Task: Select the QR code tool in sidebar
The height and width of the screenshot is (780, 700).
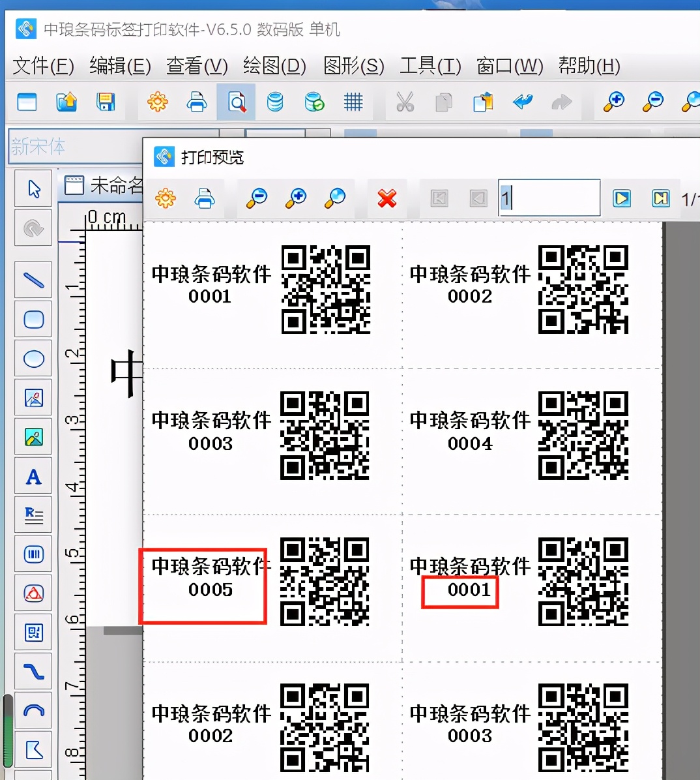Action: click(x=33, y=632)
